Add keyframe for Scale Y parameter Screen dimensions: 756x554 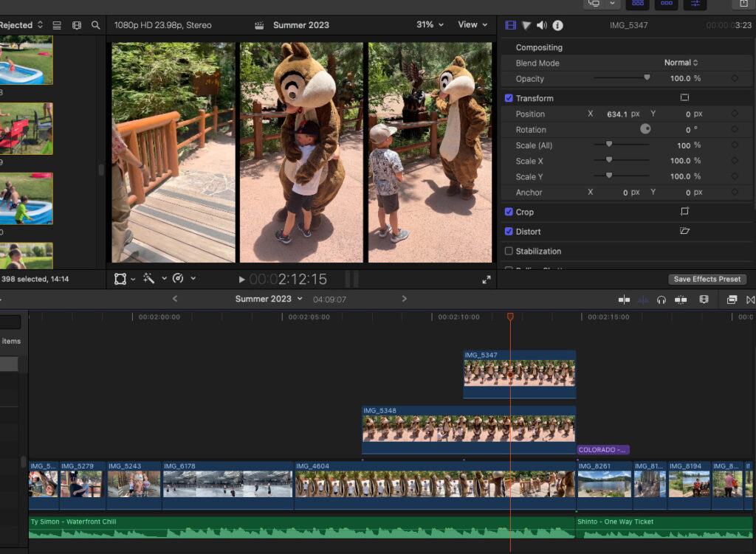coord(735,176)
